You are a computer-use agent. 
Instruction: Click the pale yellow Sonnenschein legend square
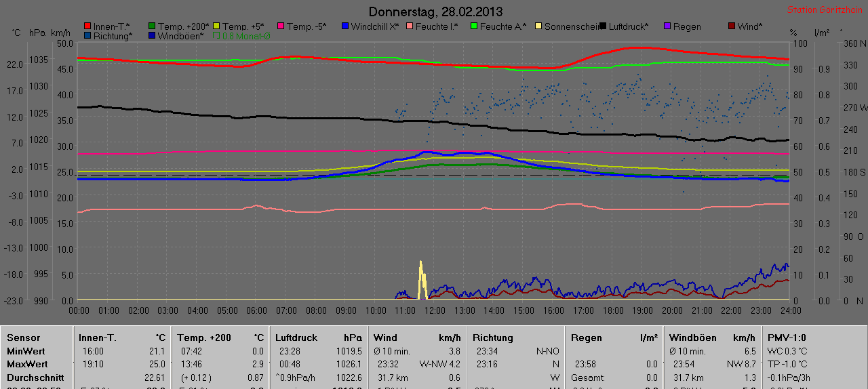coord(538,26)
